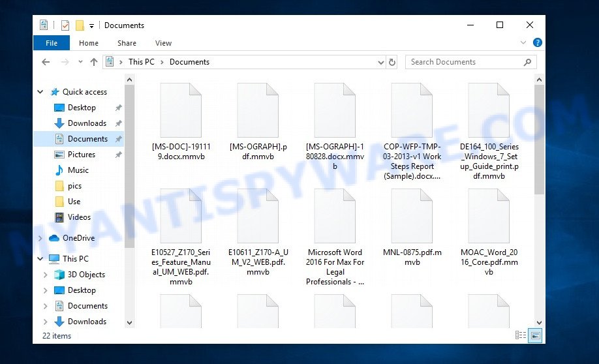Click the 22 items status text
This screenshot has width=599, height=364.
(x=57, y=336)
